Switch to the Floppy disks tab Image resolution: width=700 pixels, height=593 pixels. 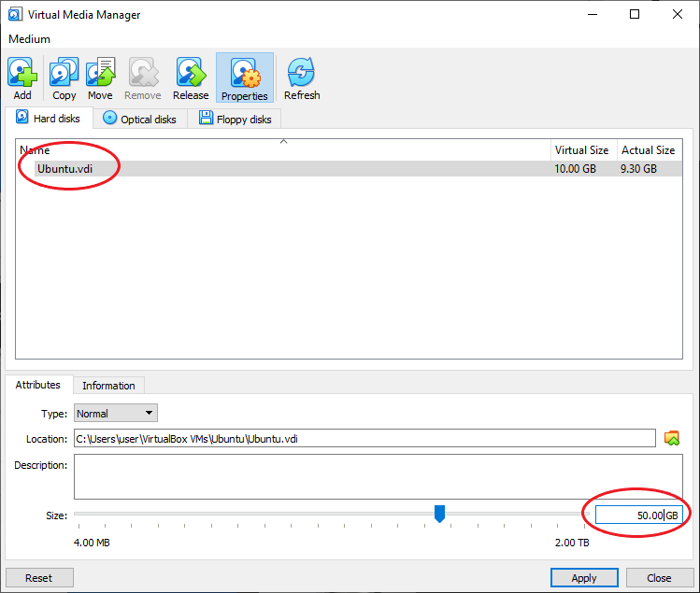235,120
